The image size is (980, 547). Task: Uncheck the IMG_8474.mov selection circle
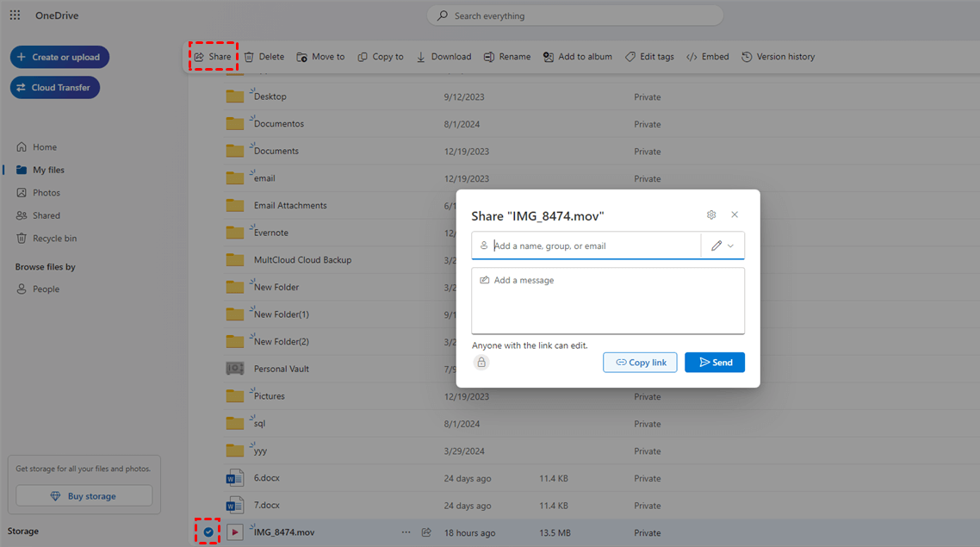208,532
